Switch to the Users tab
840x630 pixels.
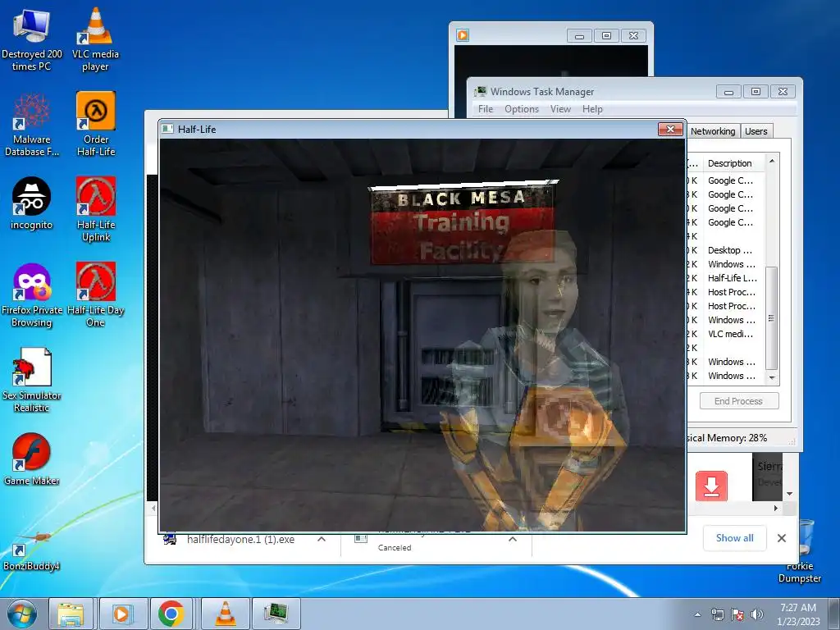tap(756, 131)
